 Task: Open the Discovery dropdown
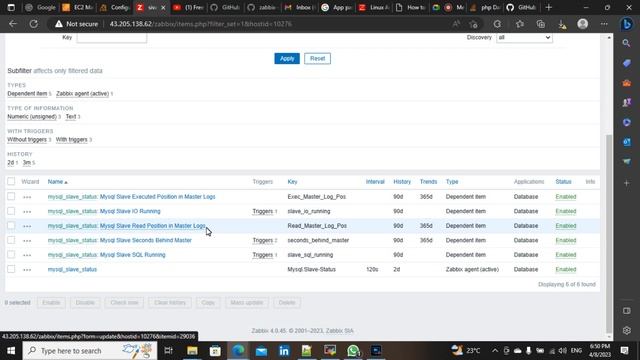(x=524, y=38)
